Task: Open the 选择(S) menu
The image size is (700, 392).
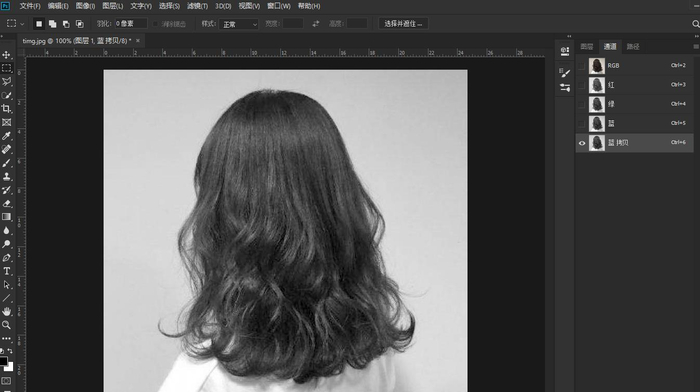Action: pyautogui.click(x=169, y=6)
